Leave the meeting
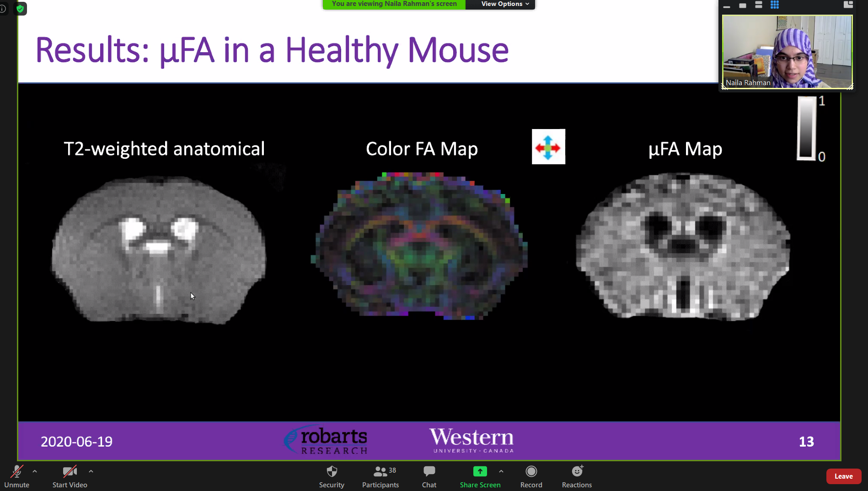Screen dimensions: 868x491 pos(843,476)
